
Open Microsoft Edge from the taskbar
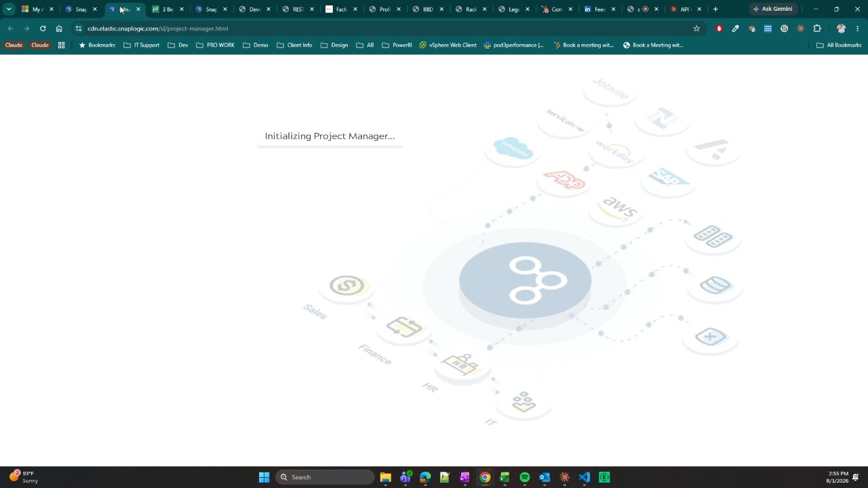[425, 477]
